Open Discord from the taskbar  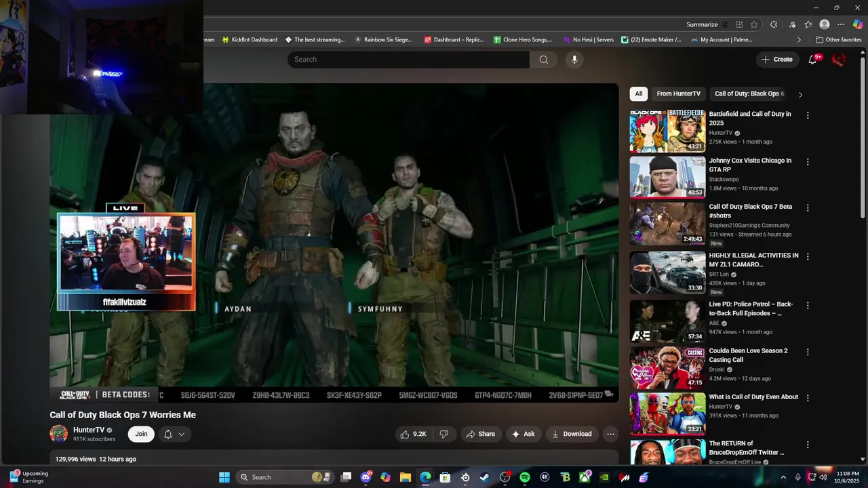366,477
